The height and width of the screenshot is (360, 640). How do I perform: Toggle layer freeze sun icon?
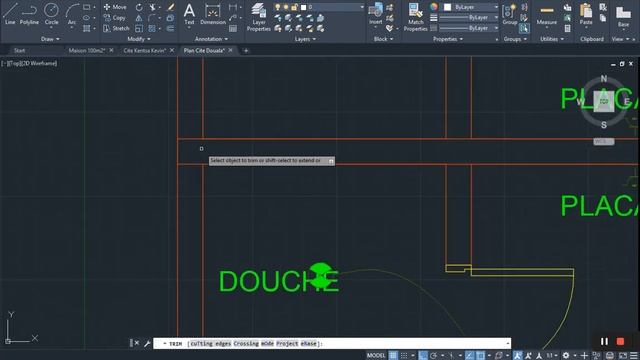coord(286,7)
